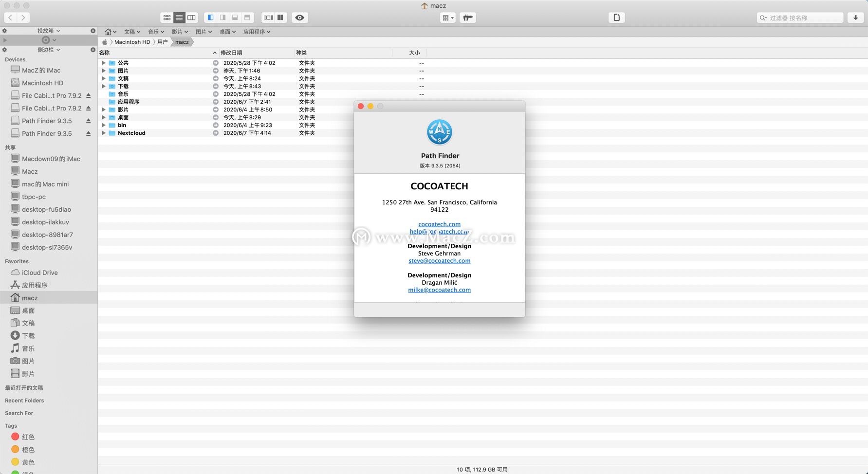Image resolution: width=868 pixels, height=474 pixels.
Task: Close the 投放箱 panel
Action: (x=93, y=31)
